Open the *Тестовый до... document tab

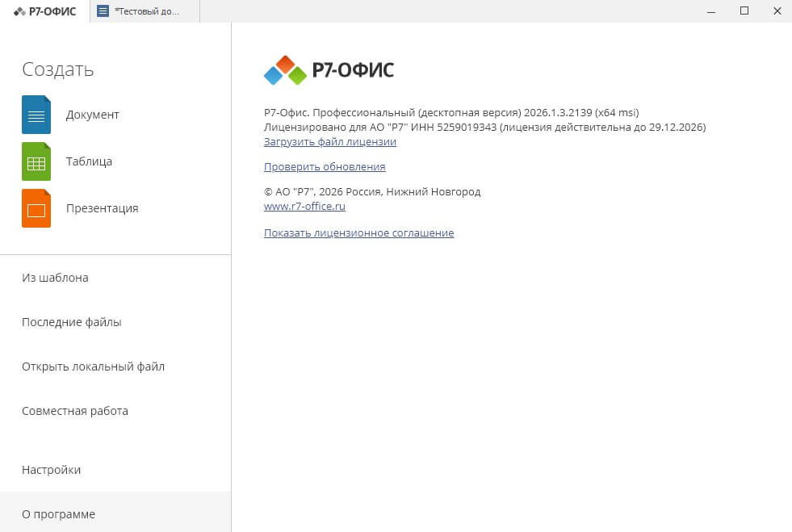click(145, 11)
